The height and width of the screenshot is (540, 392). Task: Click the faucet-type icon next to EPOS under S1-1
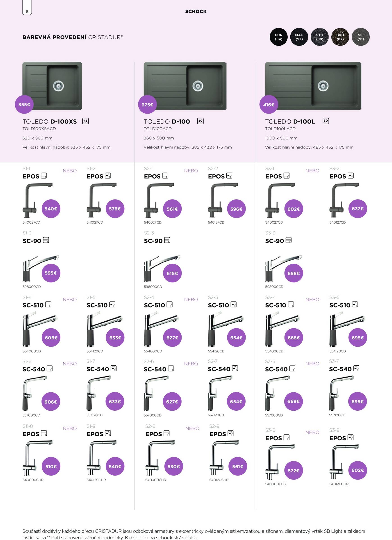[x=44, y=176]
